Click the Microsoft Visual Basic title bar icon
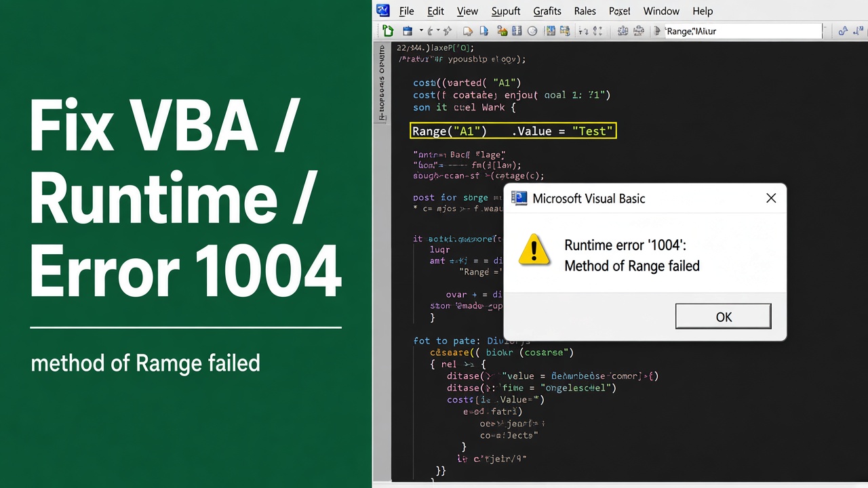The width and height of the screenshot is (868, 488). click(519, 198)
